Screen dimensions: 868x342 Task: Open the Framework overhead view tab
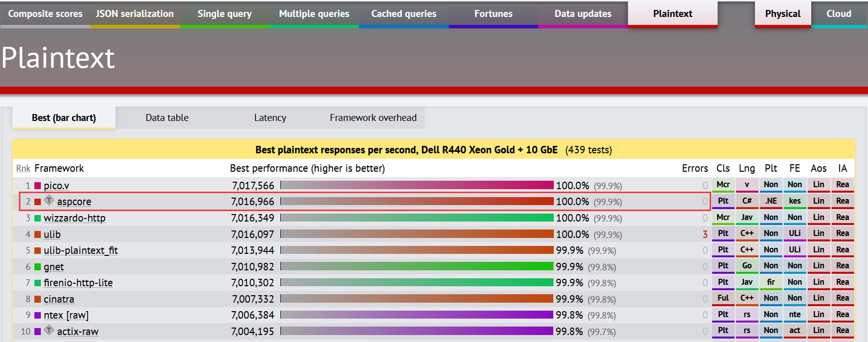tap(373, 118)
